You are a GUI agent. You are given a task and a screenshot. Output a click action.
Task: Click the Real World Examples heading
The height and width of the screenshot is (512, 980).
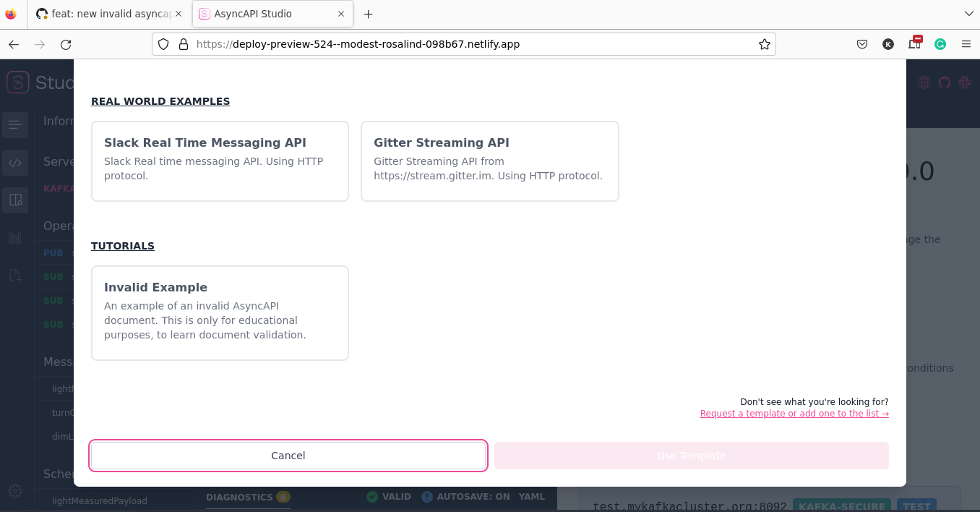(160, 101)
